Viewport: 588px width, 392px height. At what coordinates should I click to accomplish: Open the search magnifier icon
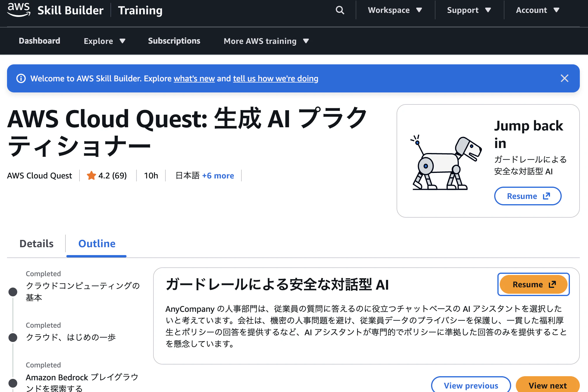click(x=340, y=10)
